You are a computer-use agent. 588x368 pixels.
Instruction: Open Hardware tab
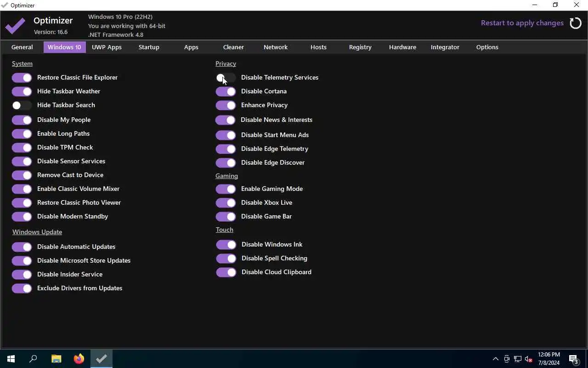click(402, 47)
